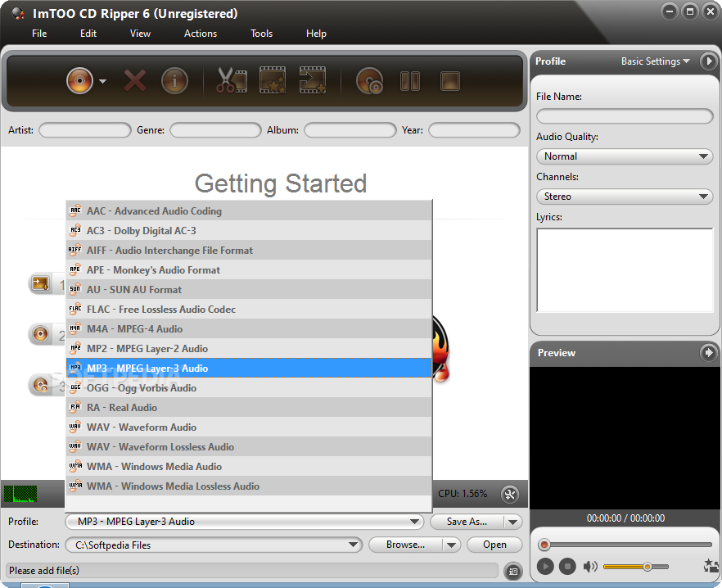Click the Save As... button
This screenshot has height=588, width=722.
(467, 522)
